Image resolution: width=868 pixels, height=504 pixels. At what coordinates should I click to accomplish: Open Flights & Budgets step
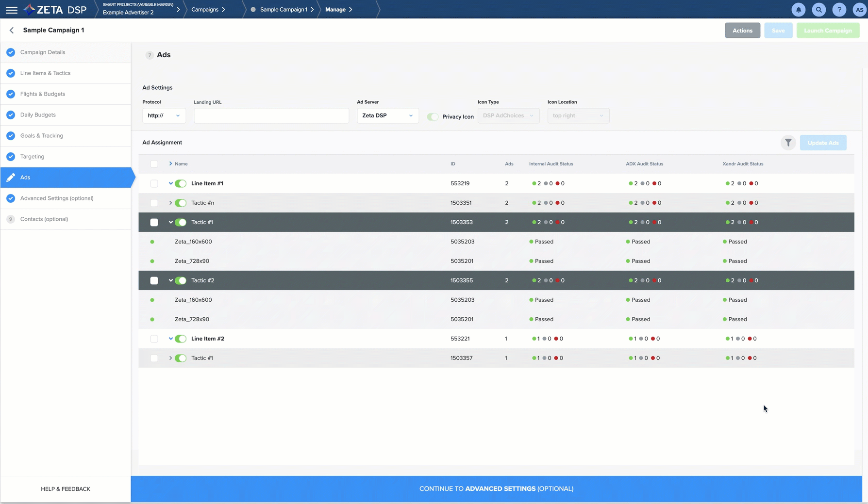[x=43, y=94]
